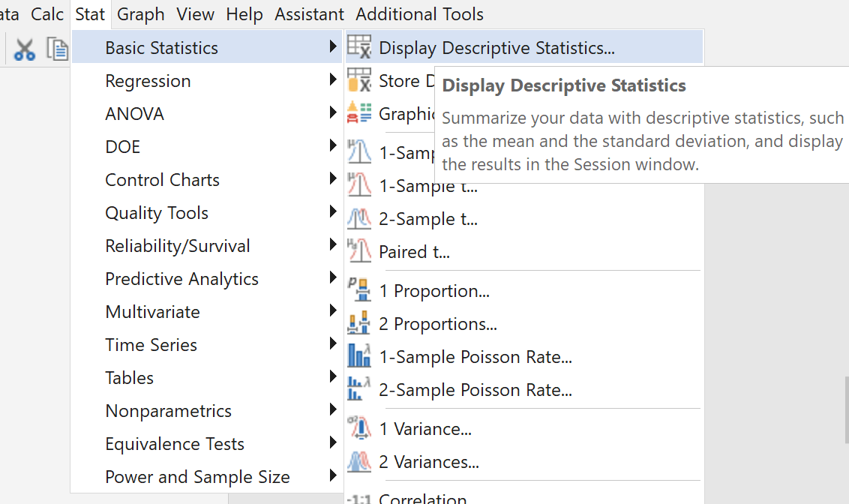This screenshot has width=849, height=504.
Task: Click the Correlation icon
Action: (x=359, y=499)
